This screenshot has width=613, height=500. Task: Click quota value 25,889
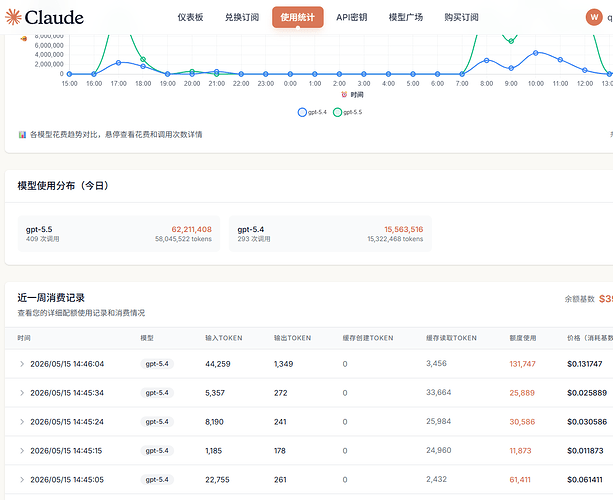(x=522, y=393)
